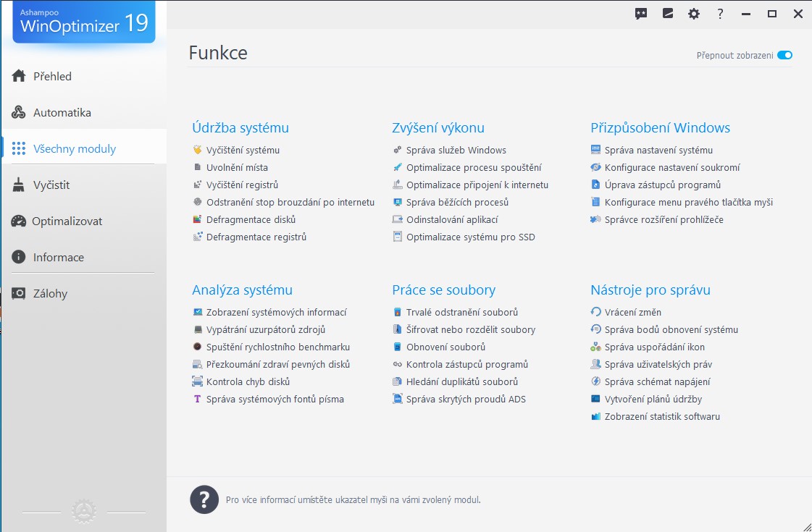Click the Defragmentace disků icon
812x532 pixels.
point(197,220)
